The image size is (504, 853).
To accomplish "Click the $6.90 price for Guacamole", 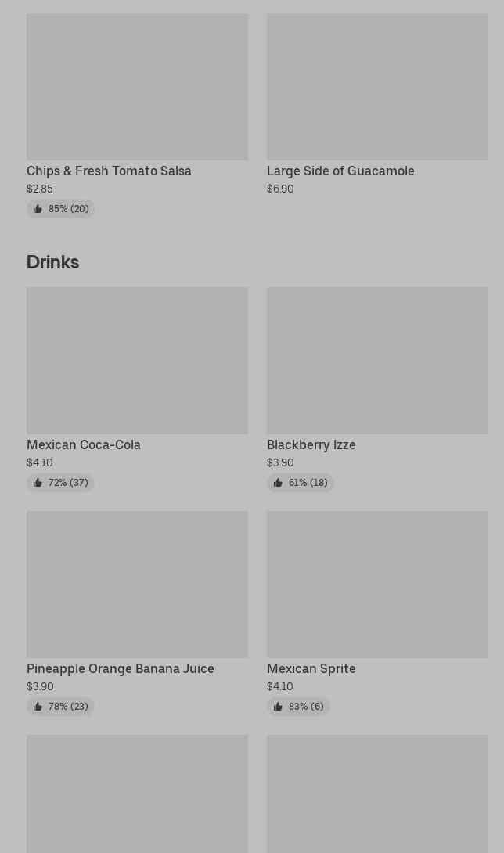I will tap(280, 189).
